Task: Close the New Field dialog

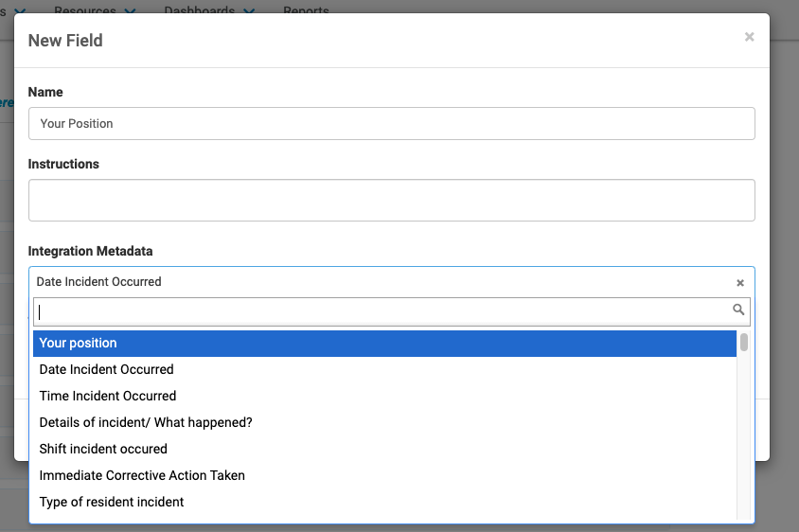Action: pos(749,37)
